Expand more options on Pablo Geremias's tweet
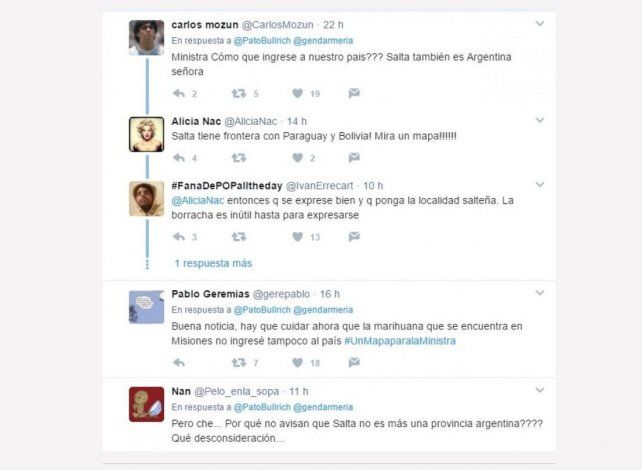Image resolution: width=642 pixels, height=470 pixels. [540, 293]
